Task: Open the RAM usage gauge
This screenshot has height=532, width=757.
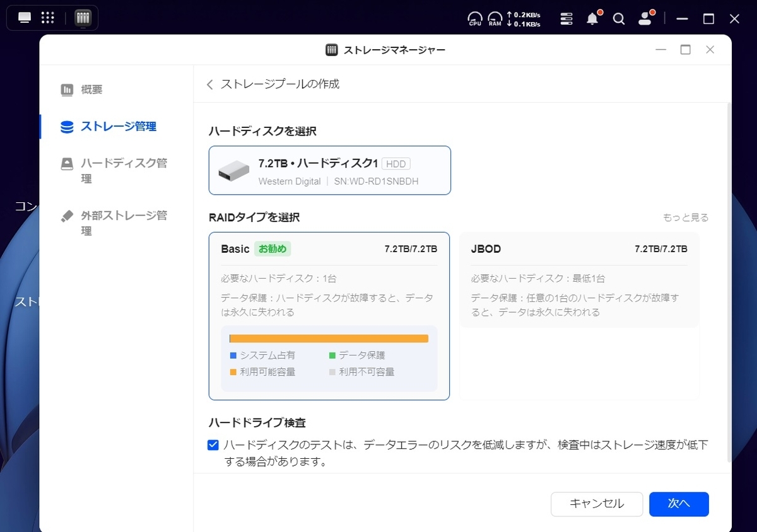Action: (x=495, y=19)
